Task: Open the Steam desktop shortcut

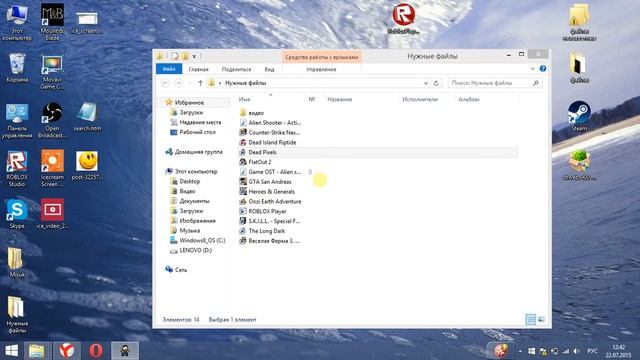Action: (579, 116)
